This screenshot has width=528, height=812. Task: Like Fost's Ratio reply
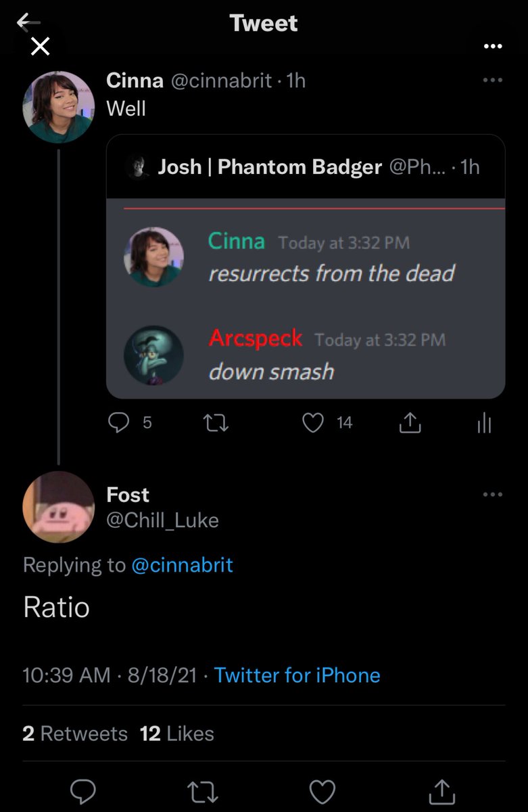click(x=322, y=790)
